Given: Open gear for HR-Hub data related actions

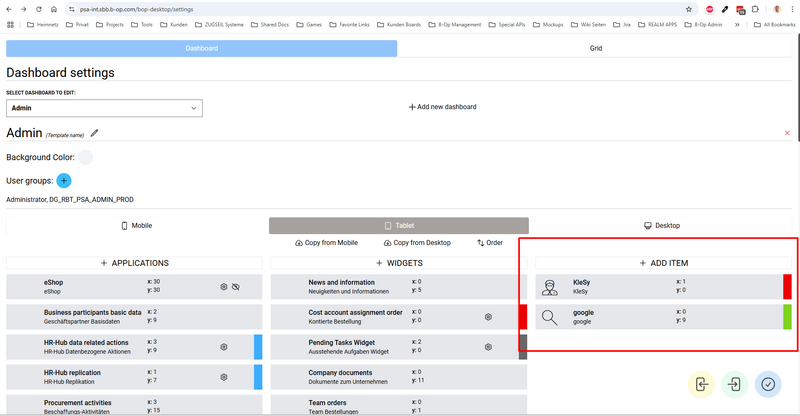Looking at the screenshot, I should 224,347.
